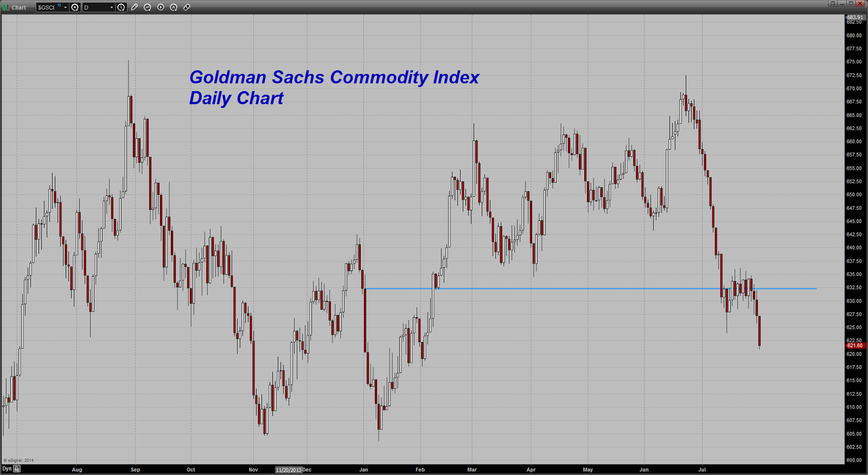Click the 675.00 price axis label
The height and width of the screenshot is (475, 868).
point(854,62)
